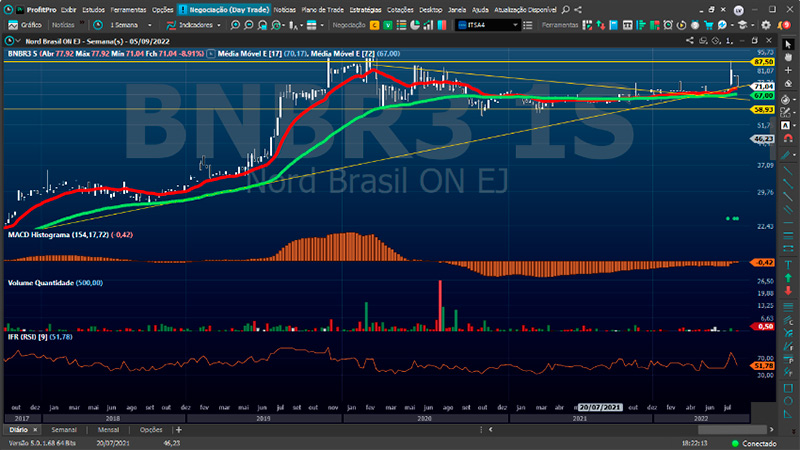Click the green red up-down arrows tool
Viewport: 800px width, 450px height.
(601, 25)
